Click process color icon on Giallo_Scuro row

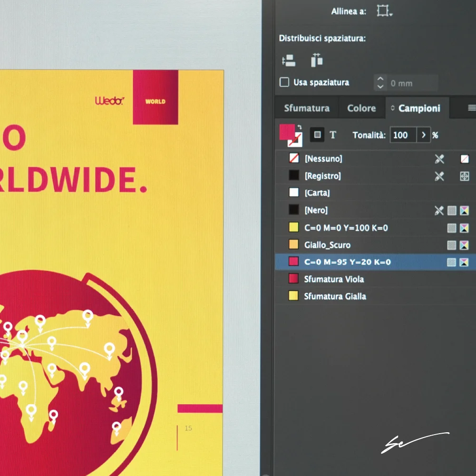452,245
